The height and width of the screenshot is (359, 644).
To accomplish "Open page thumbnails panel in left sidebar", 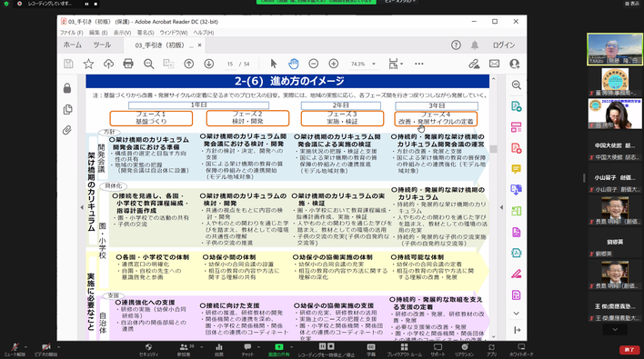I will (67, 110).
